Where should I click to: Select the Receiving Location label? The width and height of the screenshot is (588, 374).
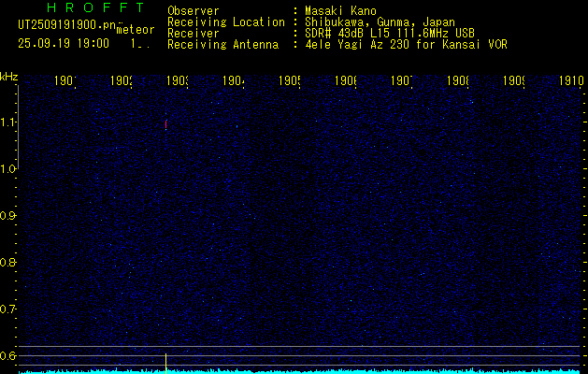pos(225,22)
